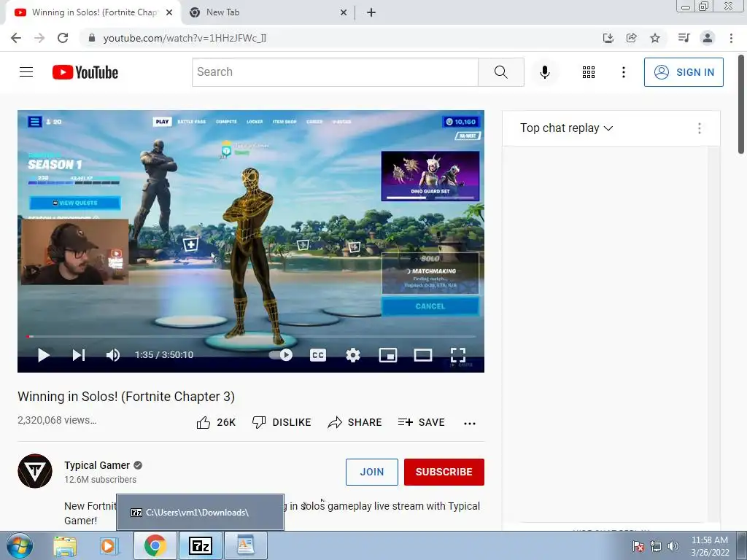Enter full screen mode
747x560 pixels.
[458, 355]
